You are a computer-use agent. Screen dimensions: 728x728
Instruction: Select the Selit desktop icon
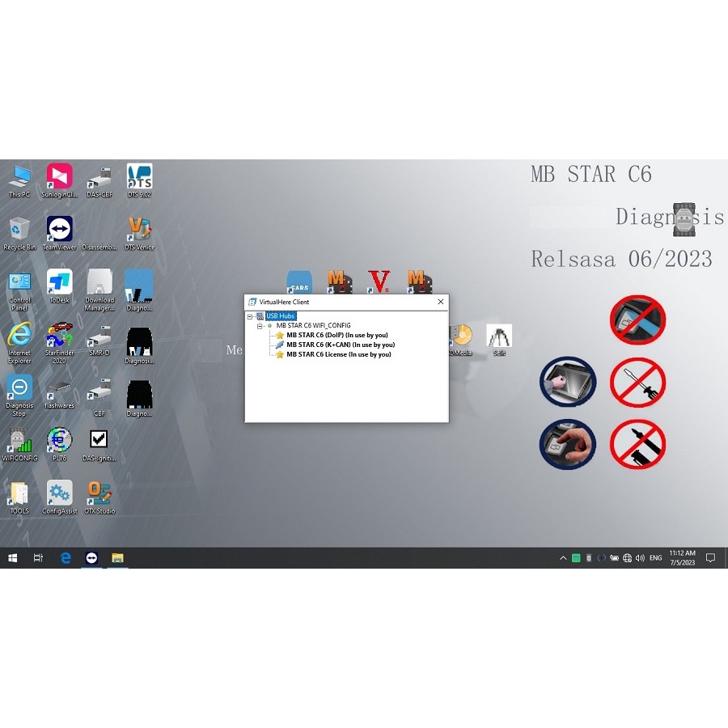(499, 340)
